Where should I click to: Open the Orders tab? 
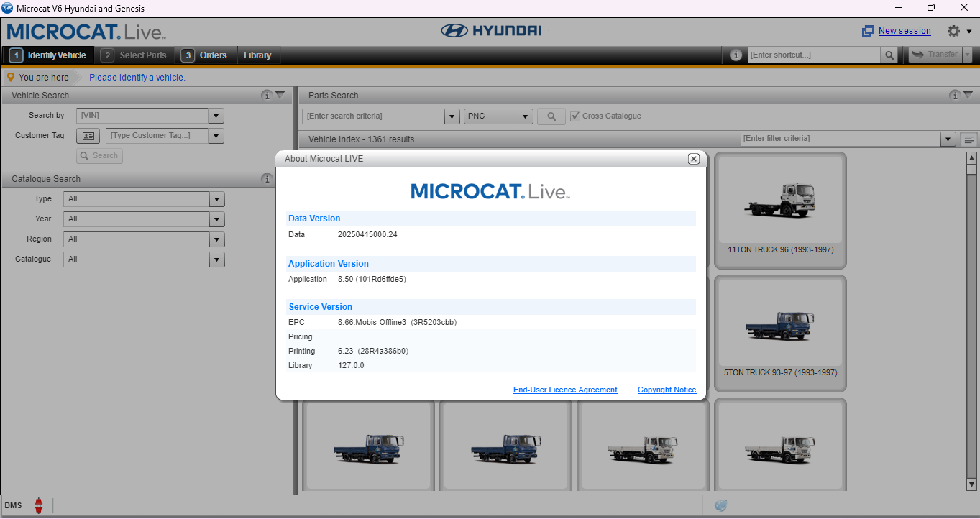(204, 55)
